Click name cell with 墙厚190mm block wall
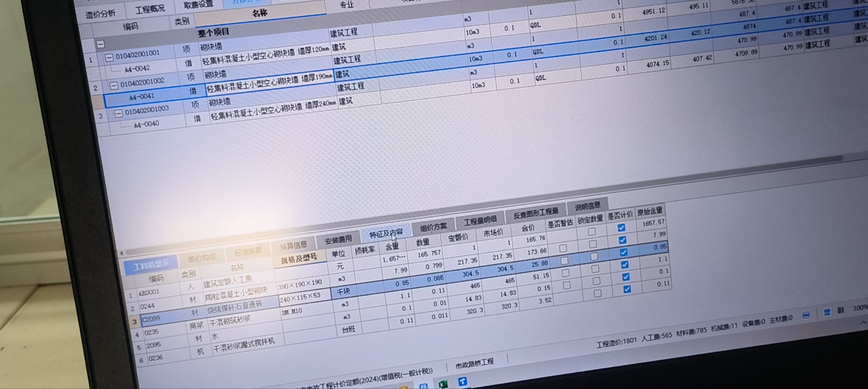The height and width of the screenshot is (389, 868). pos(270,82)
